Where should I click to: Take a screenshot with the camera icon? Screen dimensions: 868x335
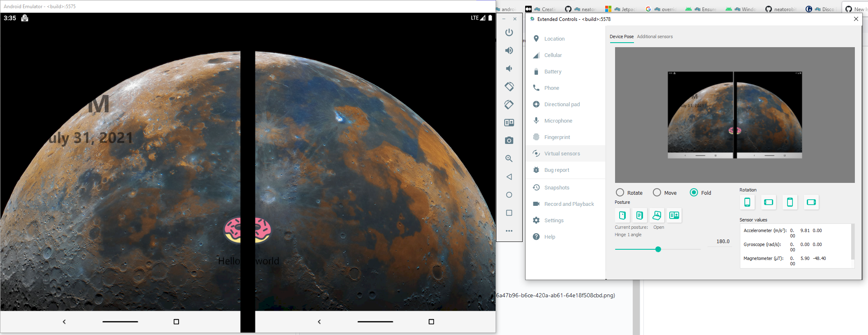[x=509, y=141]
